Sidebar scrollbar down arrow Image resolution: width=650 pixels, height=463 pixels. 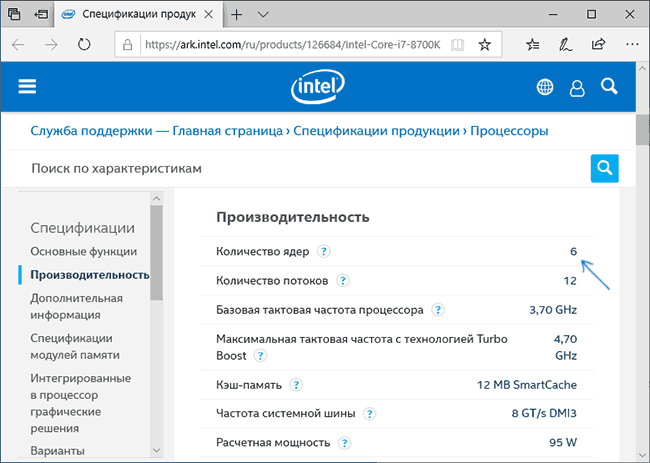click(x=156, y=450)
